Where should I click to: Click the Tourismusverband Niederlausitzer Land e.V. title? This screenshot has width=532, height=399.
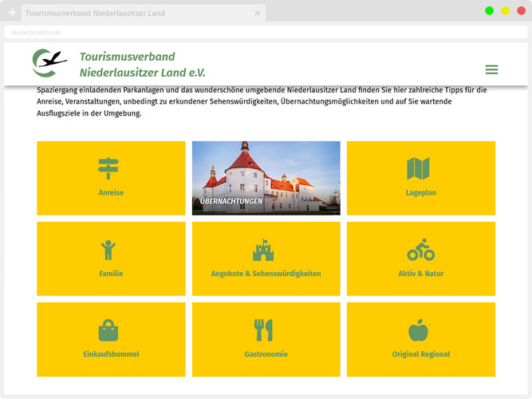click(143, 64)
